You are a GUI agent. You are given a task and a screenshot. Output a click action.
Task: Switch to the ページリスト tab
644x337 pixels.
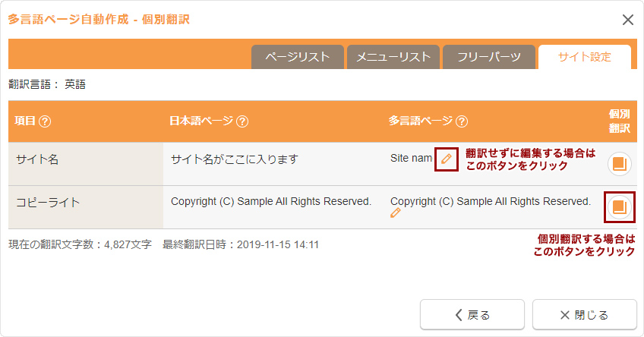(x=298, y=57)
